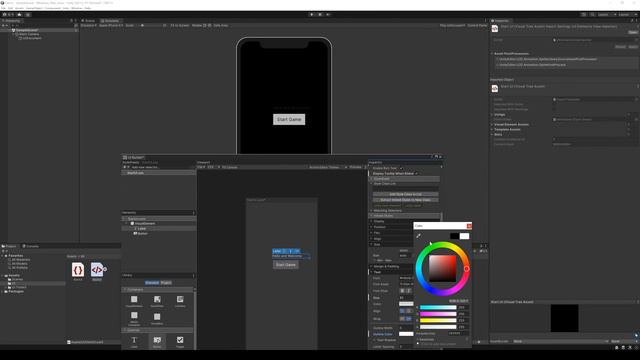Screen dimensions: 640x360
Task: Select the ListView container in the Library
Action: (180, 301)
